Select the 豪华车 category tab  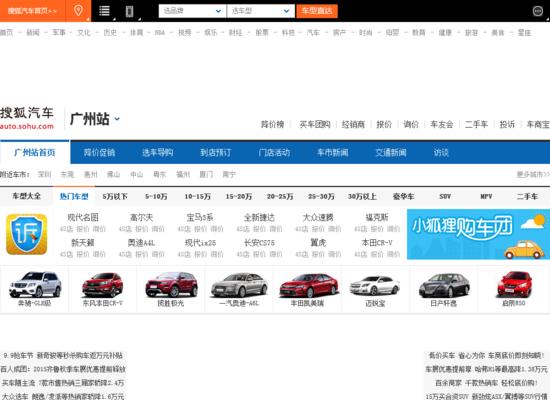[x=403, y=196]
